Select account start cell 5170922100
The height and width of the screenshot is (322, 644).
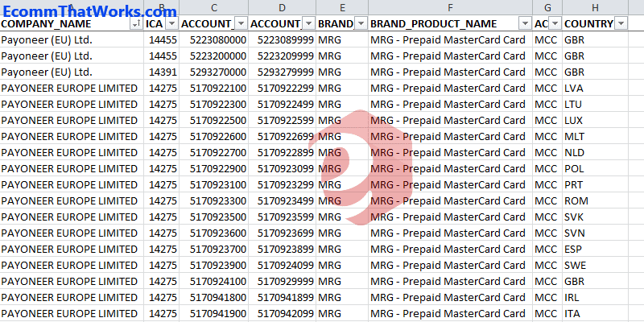[x=214, y=88]
